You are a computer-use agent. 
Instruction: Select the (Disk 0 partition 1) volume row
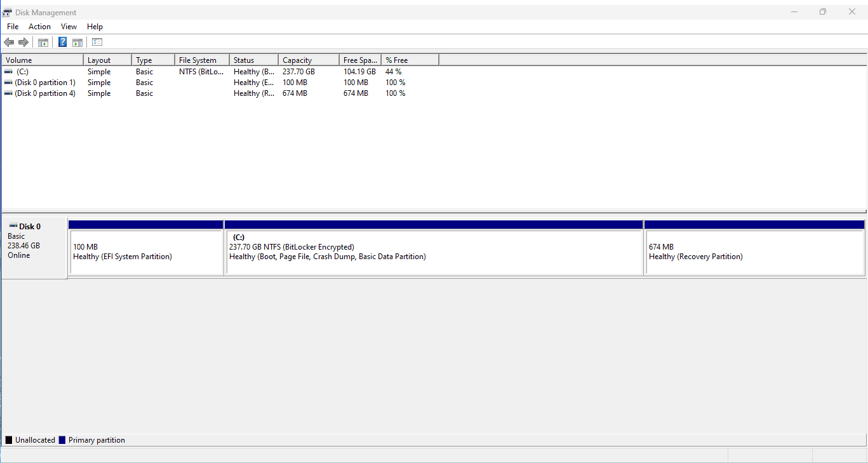220,83
